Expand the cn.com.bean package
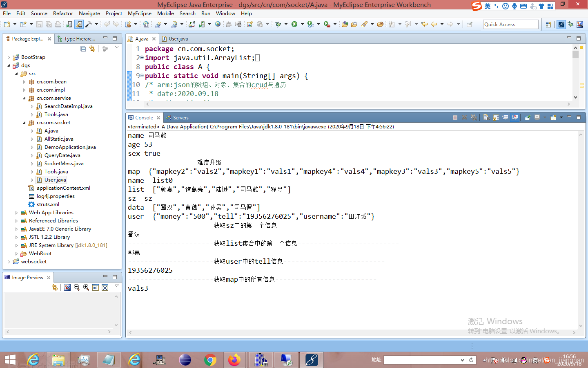The width and height of the screenshot is (588, 368). 24,81
